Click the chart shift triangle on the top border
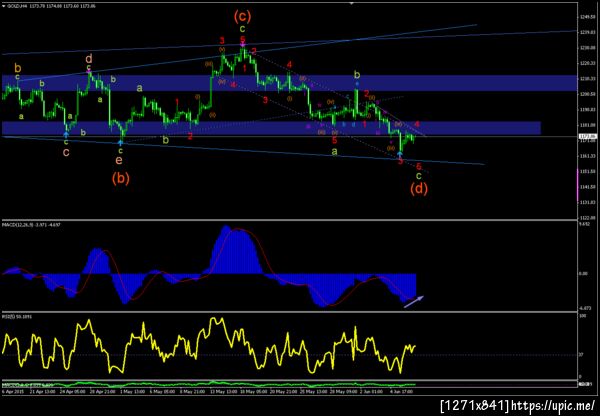600x416 pixels. click(x=352, y=3)
